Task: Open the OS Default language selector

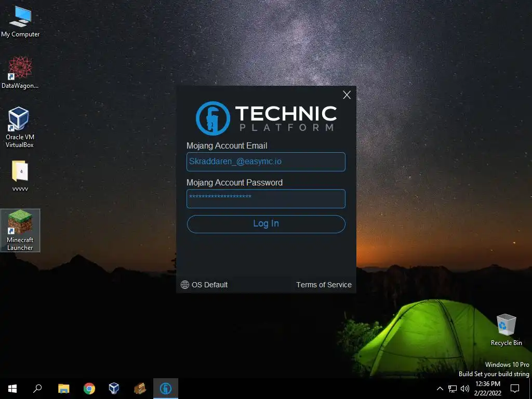Action: pos(204,285)
